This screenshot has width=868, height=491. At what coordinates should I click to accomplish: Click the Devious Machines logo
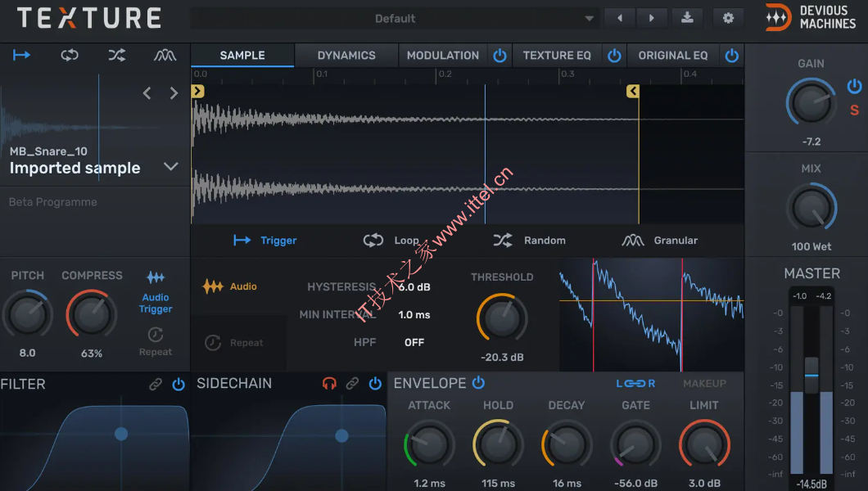tap(811, 17)
